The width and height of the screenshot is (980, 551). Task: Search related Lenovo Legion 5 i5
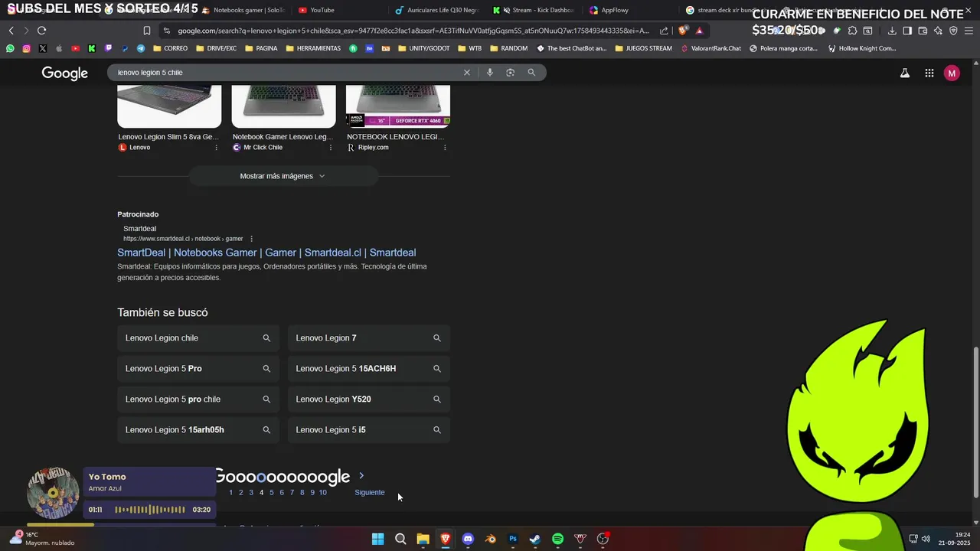pyautogui.click(x=369, y=430)
